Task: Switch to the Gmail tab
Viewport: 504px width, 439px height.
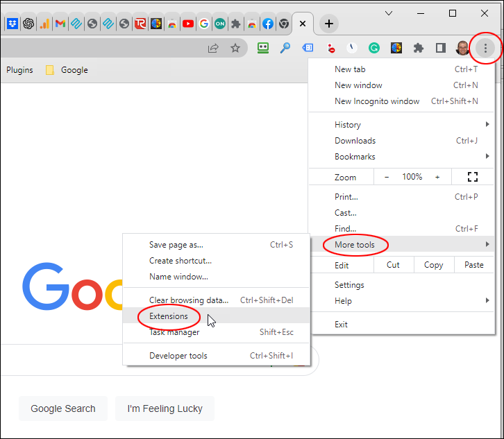Action: tap(60, 24)
